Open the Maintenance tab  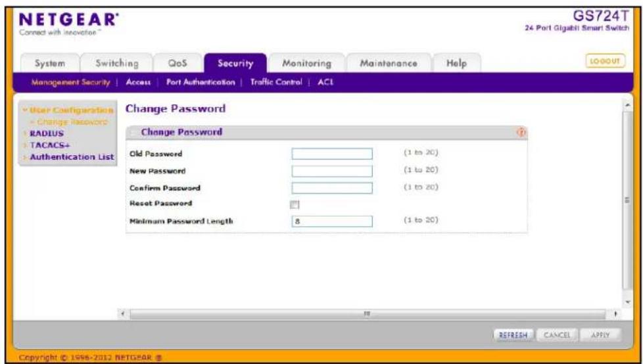point(389,64)
